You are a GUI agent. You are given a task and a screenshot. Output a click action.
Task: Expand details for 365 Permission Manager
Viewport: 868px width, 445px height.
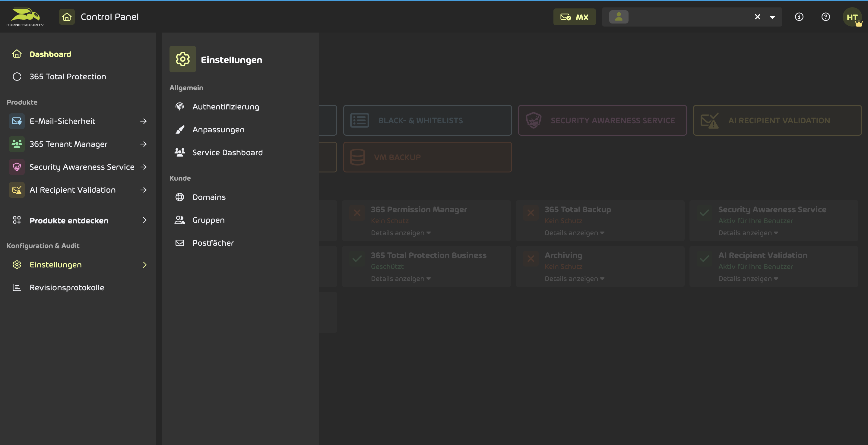401,233
